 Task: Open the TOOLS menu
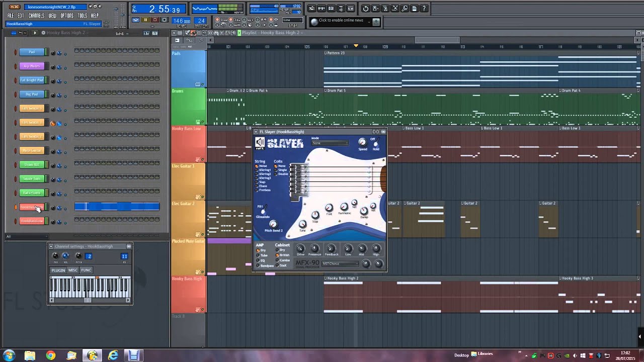(x=83, y=16)
